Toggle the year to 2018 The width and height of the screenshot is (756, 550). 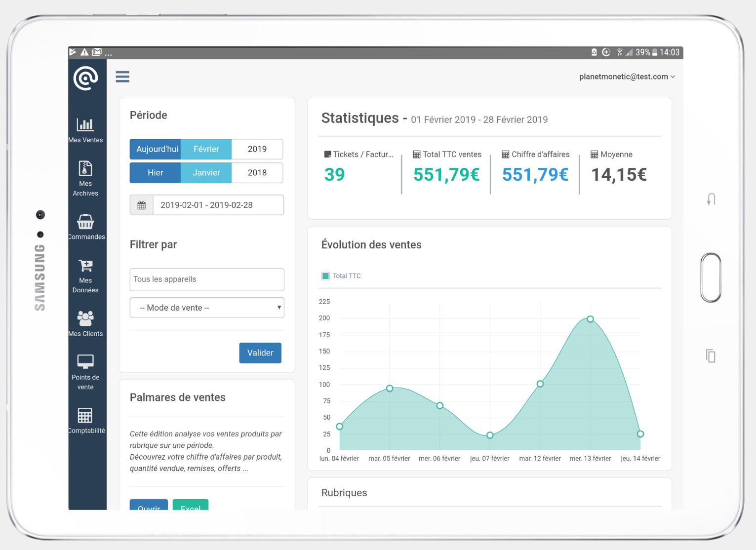pos(257,173)
